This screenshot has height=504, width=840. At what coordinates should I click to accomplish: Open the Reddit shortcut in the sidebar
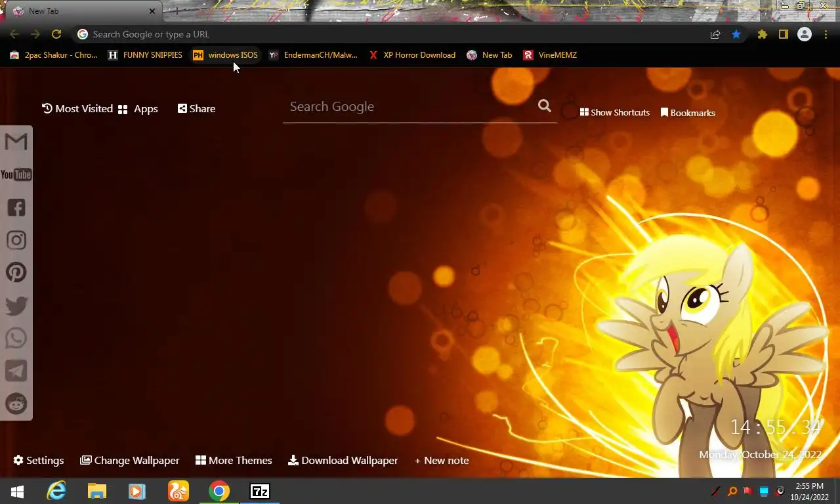pyautogui.click(x=16, y=404)
